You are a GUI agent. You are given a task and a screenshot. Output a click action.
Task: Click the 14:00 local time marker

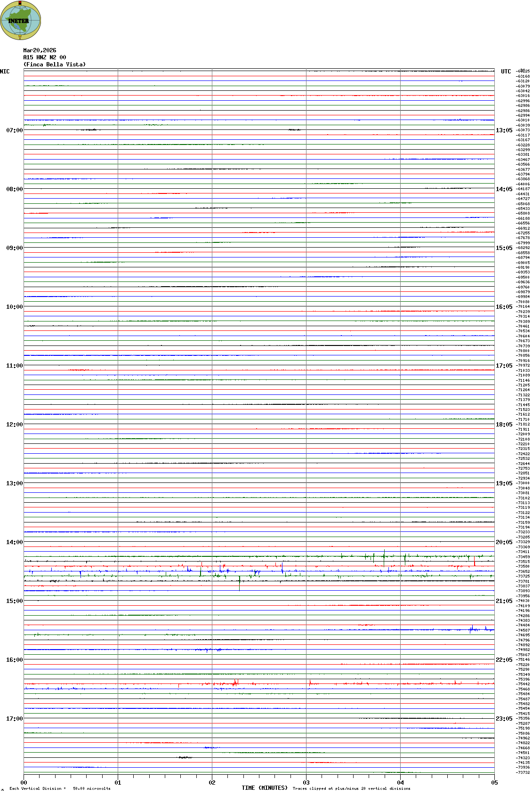14,542
